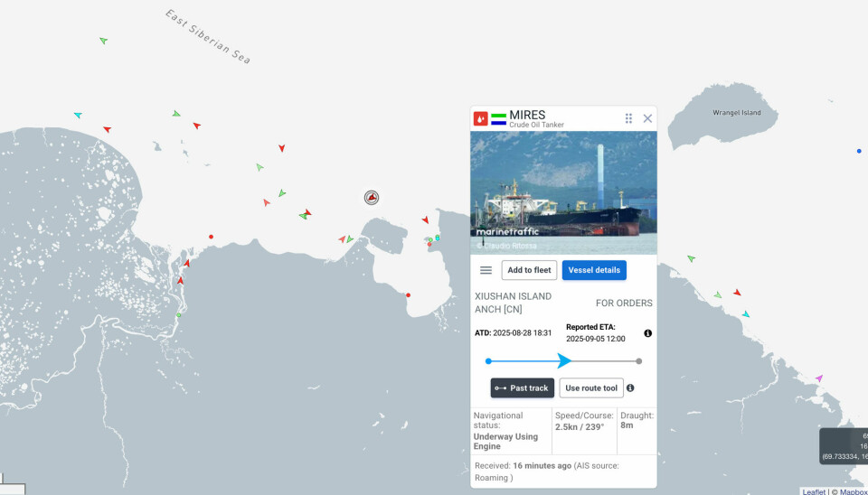Image resolution: width=868 pixels, height=495 pixels.
Task: Open the Leaflet attribution link
Action: (814, 491)
